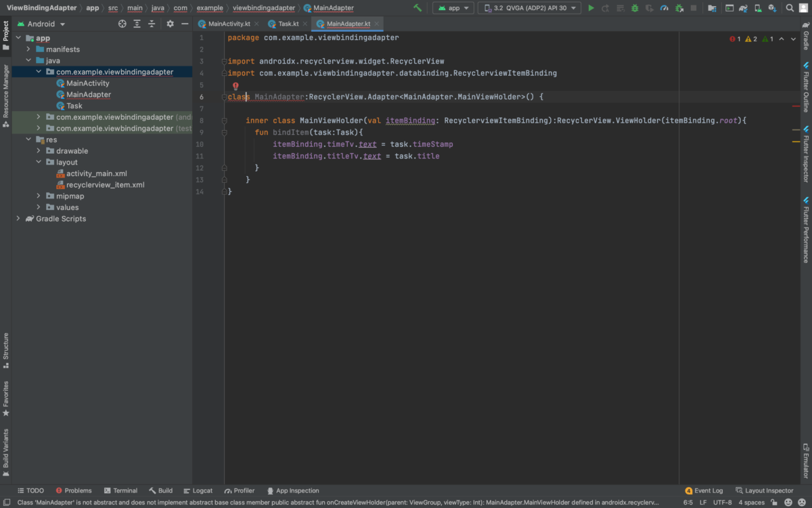
Task: Open the Event Log
Action: point(704,490)
